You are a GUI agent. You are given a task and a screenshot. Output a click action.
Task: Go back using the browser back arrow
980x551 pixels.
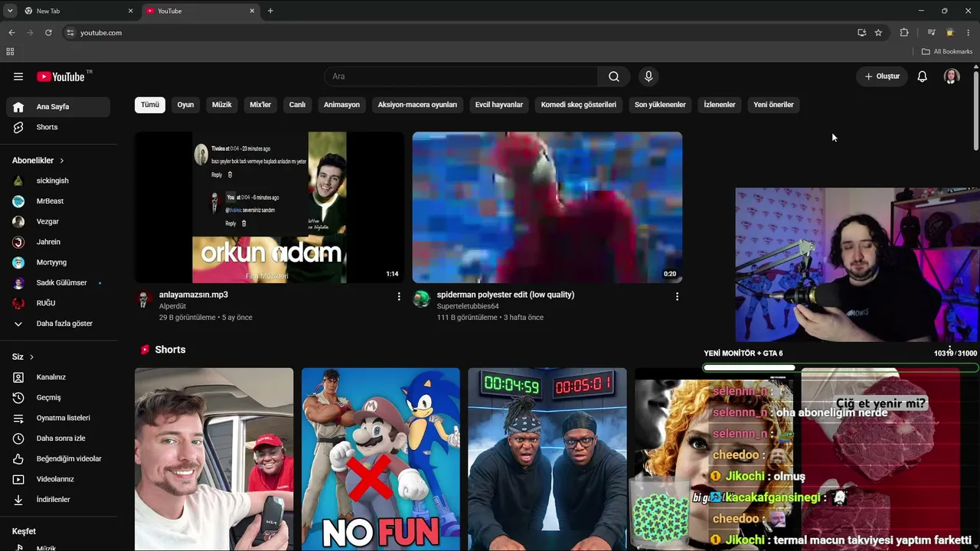coord(11,33)
